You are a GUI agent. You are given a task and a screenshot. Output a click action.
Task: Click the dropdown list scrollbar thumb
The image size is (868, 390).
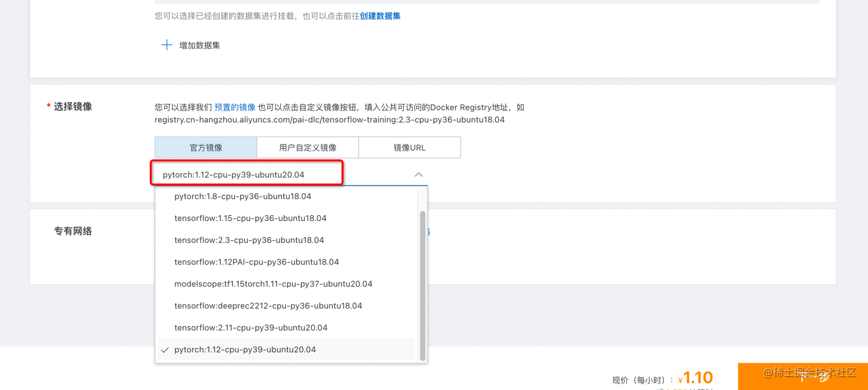coord(422,286)
